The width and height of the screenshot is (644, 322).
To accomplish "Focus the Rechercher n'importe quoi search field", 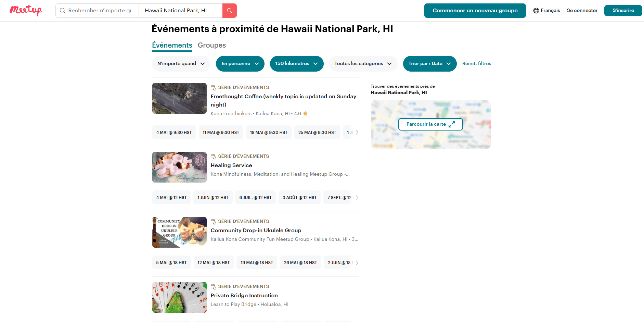I will click(x=97, y=11).
